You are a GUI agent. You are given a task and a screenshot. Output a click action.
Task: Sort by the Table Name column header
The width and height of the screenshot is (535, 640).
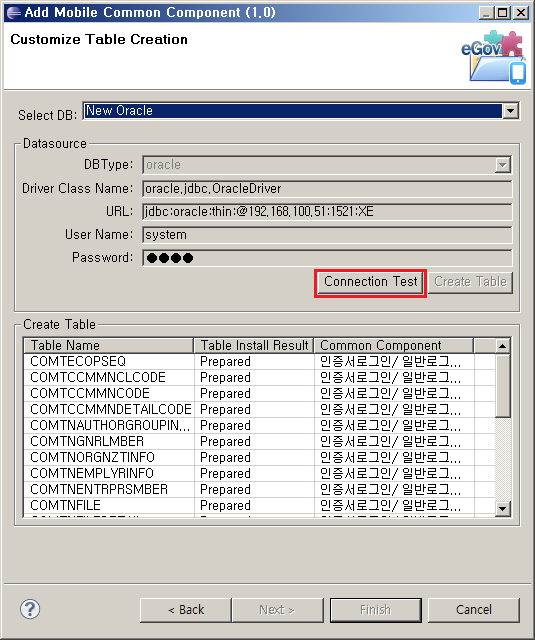point(109,345)
